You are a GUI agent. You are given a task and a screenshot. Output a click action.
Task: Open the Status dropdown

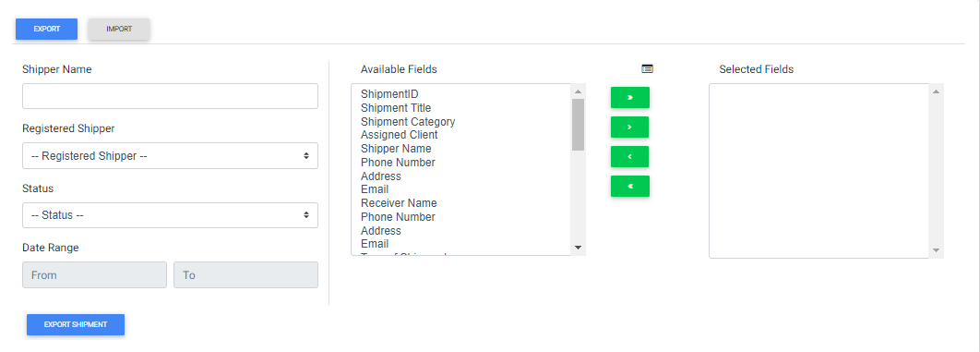click(170, 215)
